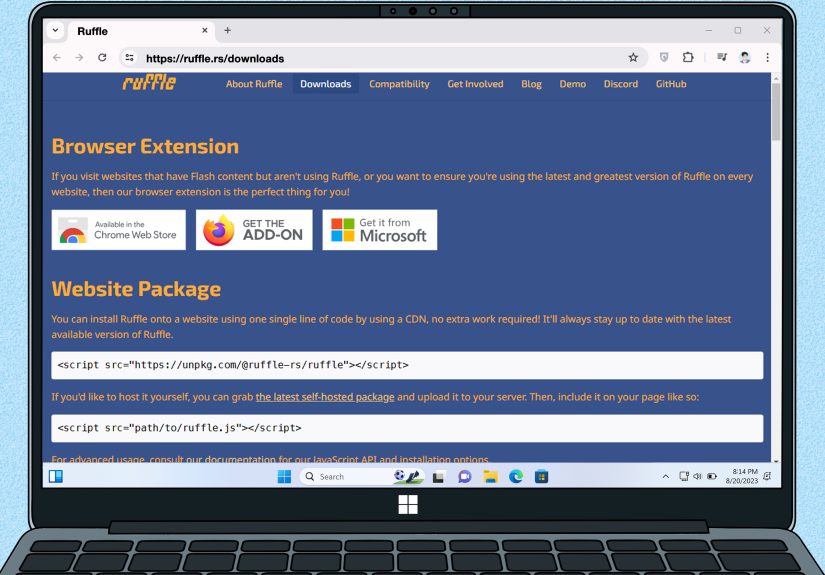Click the Chrome Web Store badge

[119, 230]
